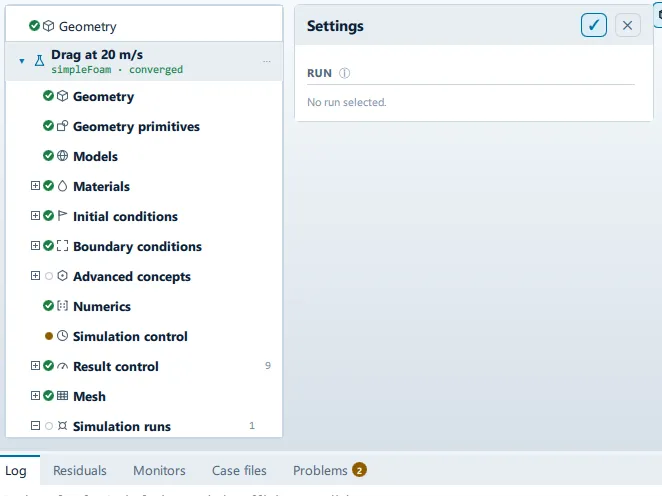
Task: Click the bracket icon beside Numerics
Action: click(62, 306)
